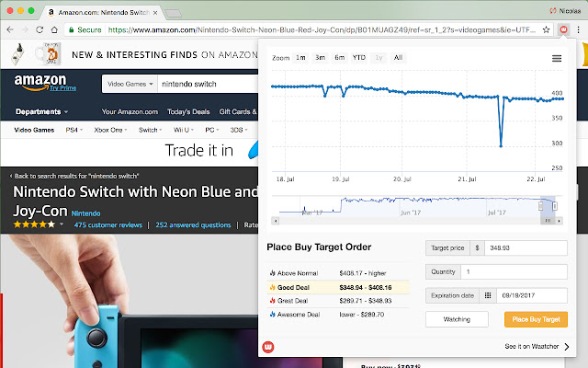Viewport: 588px width, 368px height.
Task: Expand the Xbox One category dropdown
Action: [x=110, y=130]
